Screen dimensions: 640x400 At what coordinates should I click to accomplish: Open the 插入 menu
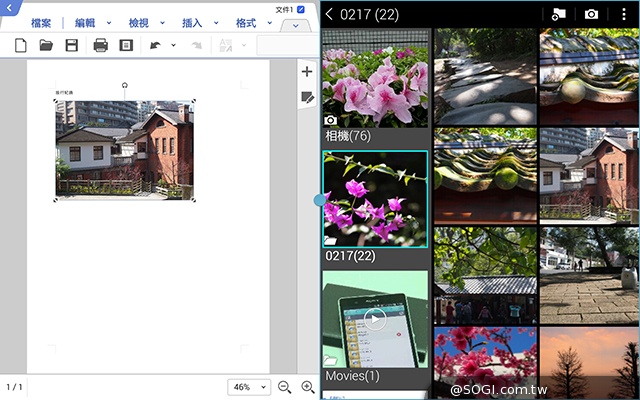click(192, 23)
